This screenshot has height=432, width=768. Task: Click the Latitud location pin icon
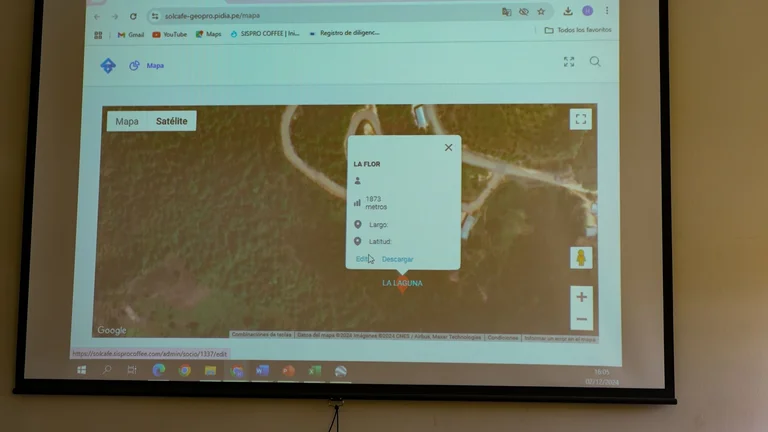pos(358,241)
